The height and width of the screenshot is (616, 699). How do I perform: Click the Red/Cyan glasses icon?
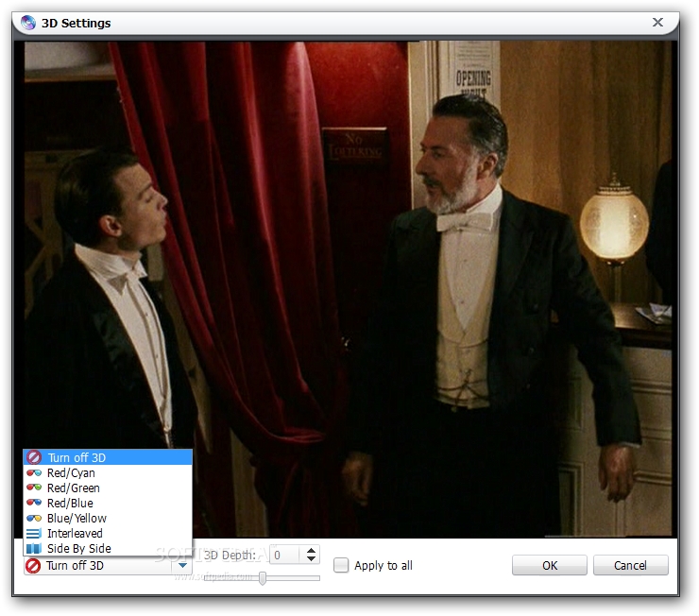pos(34,472)
